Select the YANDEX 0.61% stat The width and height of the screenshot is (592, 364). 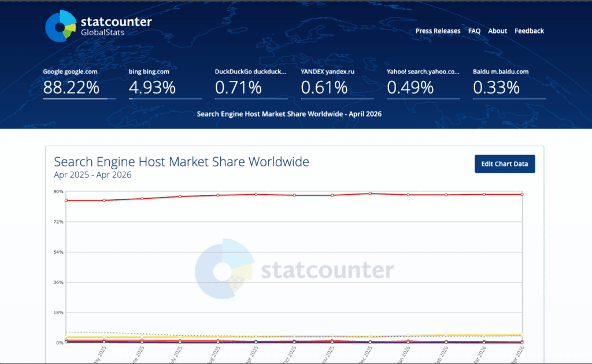pyautogui.click(x=337, y=83)
